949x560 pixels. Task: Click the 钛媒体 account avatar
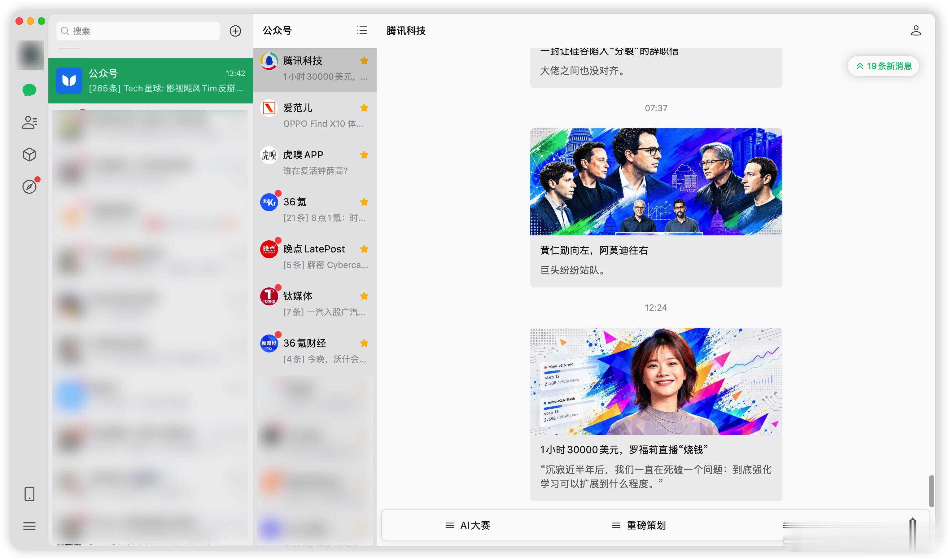tap(269, 296)
